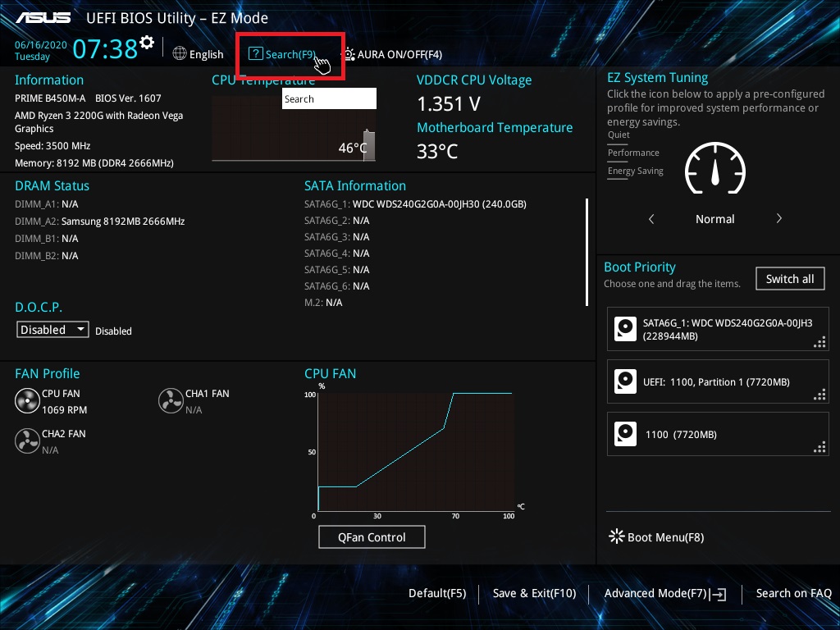Click the CPU temperature bar graph
The height and width of the screenshot is (630, 840).
(293, 129)
